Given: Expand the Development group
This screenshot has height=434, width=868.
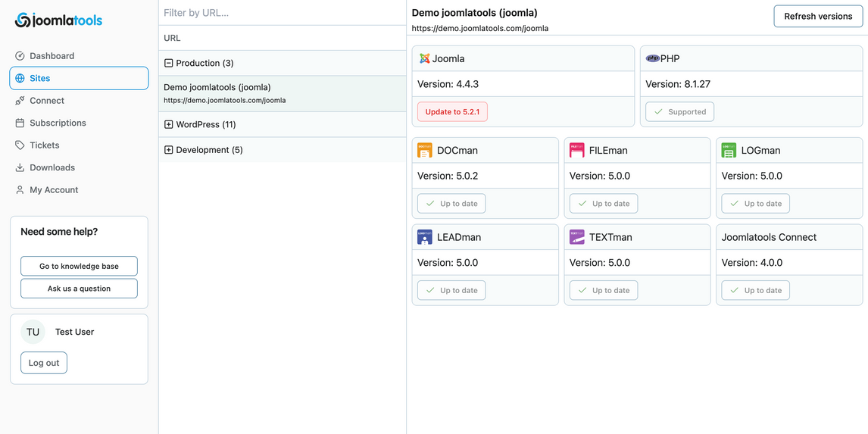Looking at the screenshot, I should [169, 150].
